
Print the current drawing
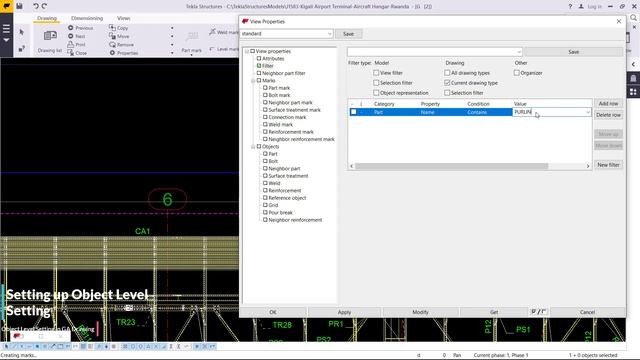[77, 44]
